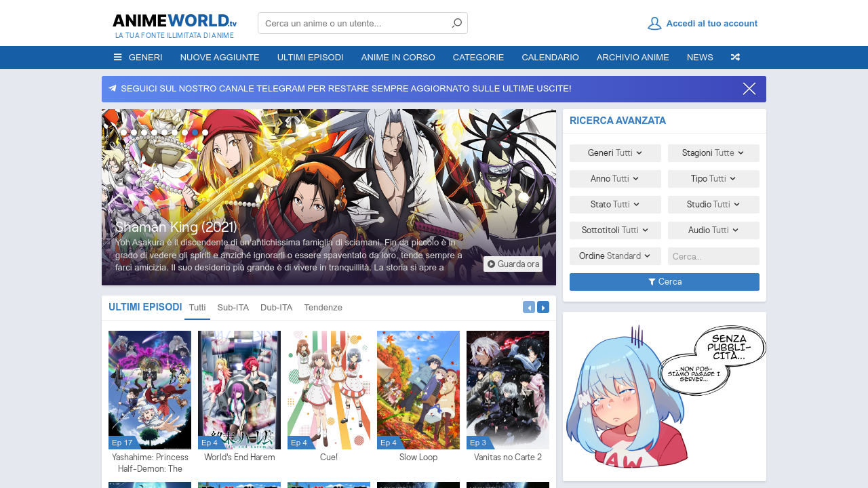
Task: Switch to the Sub-ITA tab
Action: 233,308
